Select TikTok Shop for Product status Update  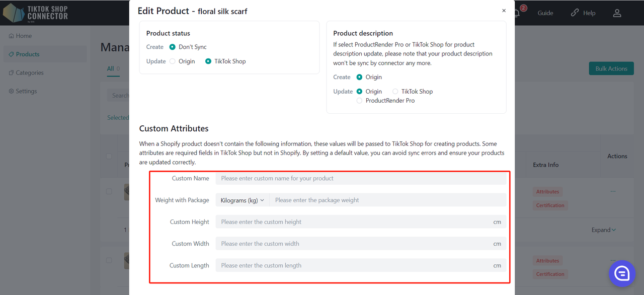[208, 61]
